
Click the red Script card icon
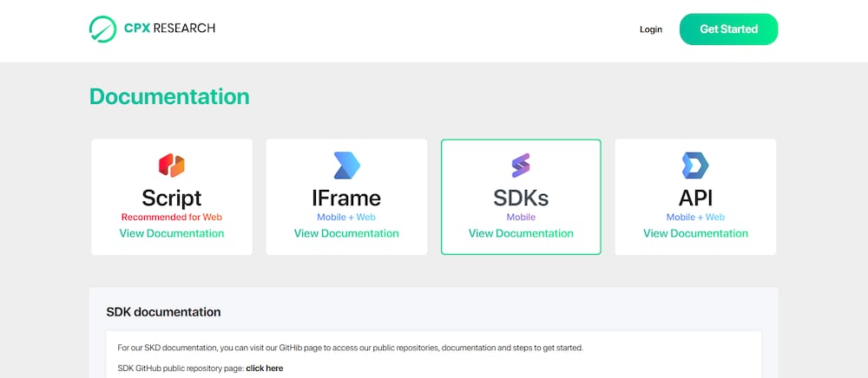click(172, 166)
